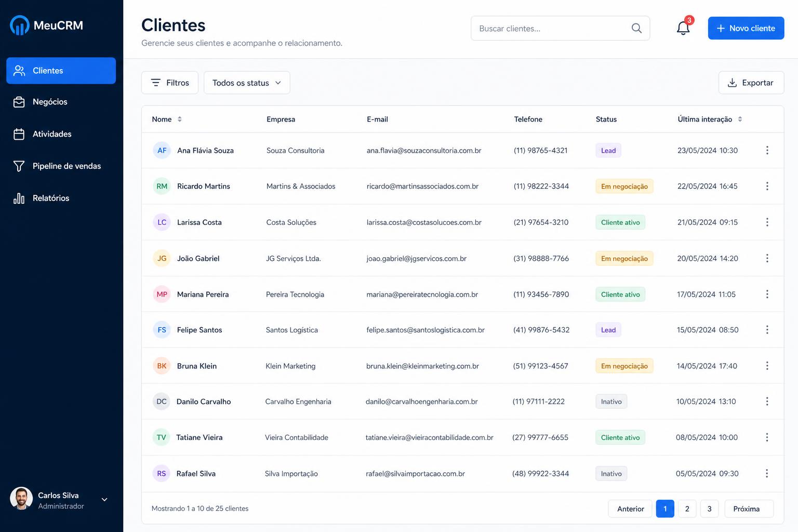
Task: Open row menu for Rafael Silva
Action: pos(767,473)
